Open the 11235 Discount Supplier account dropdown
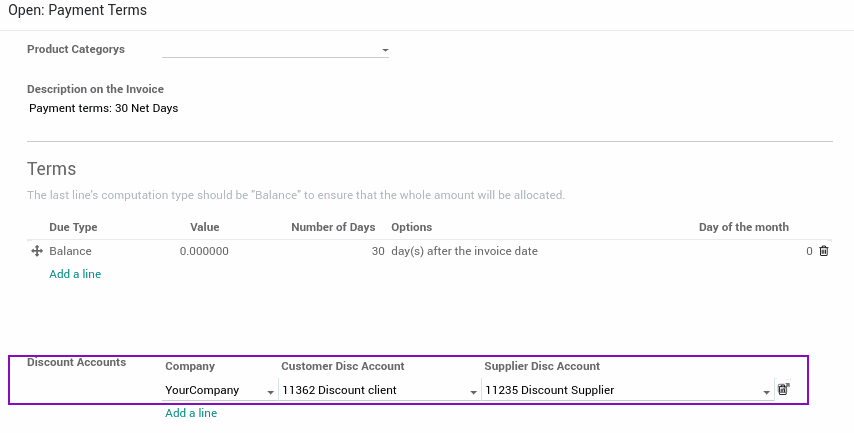This screenshot has height=433, width=854. (627, 390)
